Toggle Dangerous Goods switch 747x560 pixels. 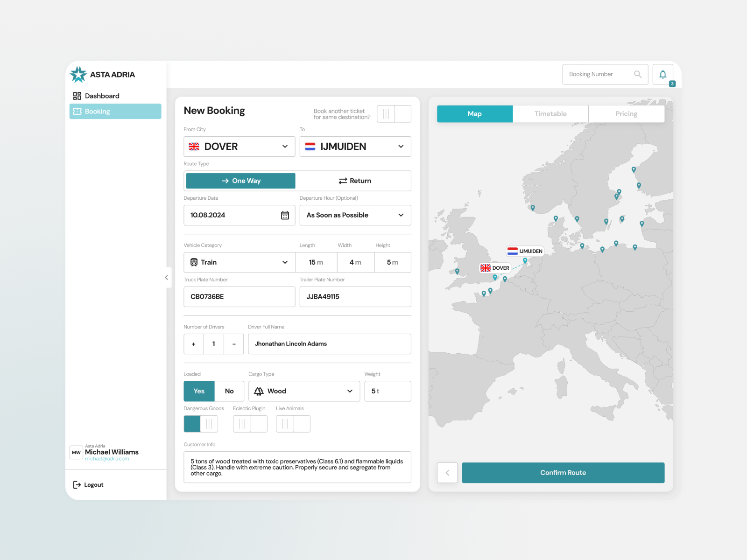tap(201, 424)
